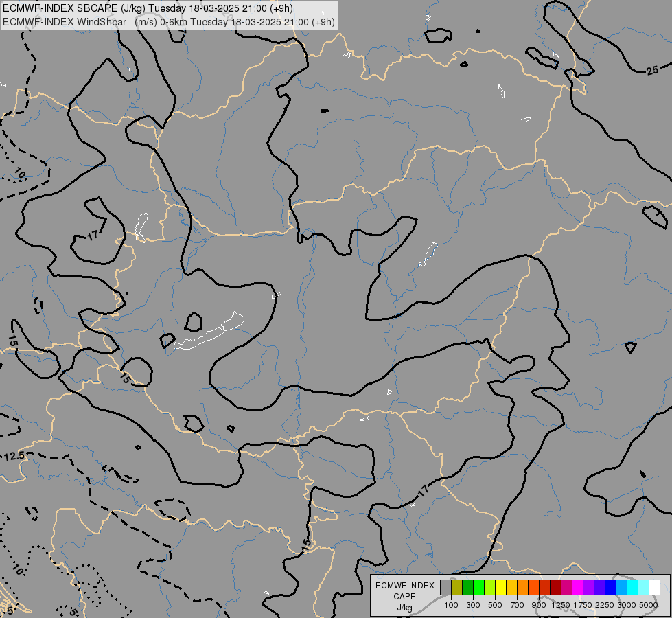The width and height of the screenshot is (672, 618).
Task: Click the contour label 25
Action: tap(652, 70)
